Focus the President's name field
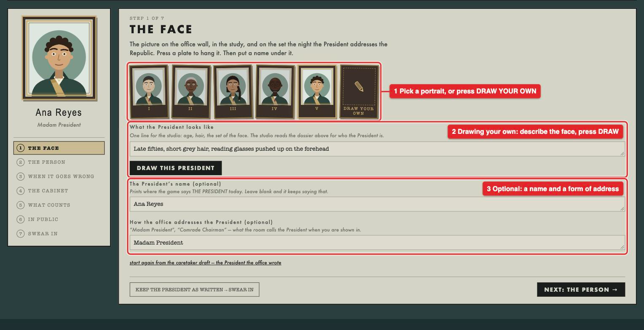The image size is (644, 330). point(377,204)
